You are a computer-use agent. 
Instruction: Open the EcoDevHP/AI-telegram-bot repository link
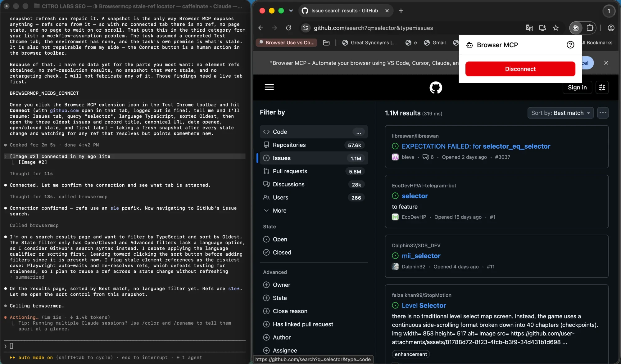click(424, 186)
